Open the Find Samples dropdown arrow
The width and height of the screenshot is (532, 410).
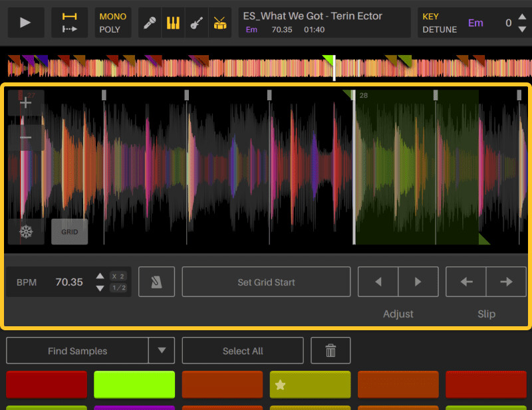pos(162,350)
